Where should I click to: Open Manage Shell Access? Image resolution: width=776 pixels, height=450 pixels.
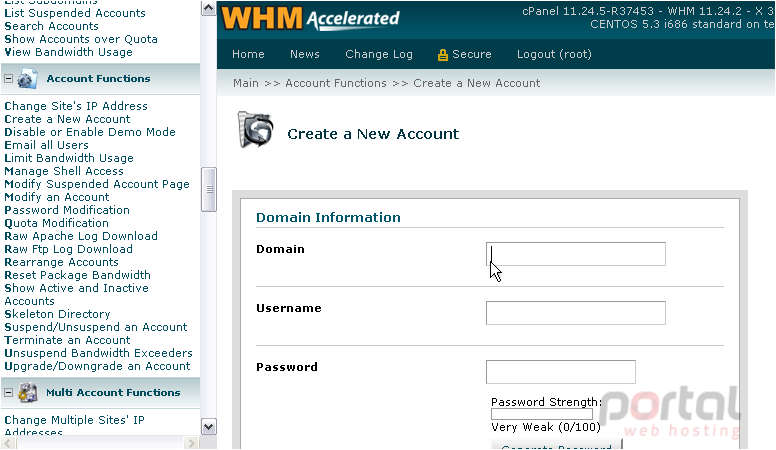coord(64,171)
